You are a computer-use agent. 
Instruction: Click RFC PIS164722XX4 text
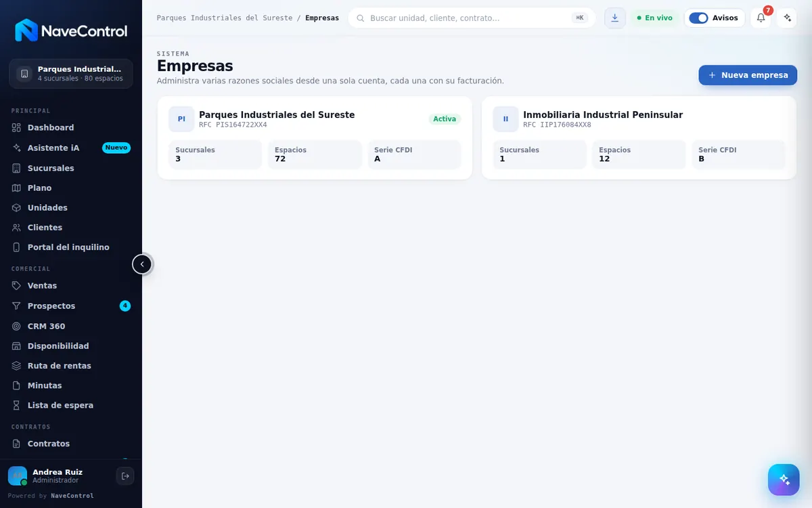(233, 125)
